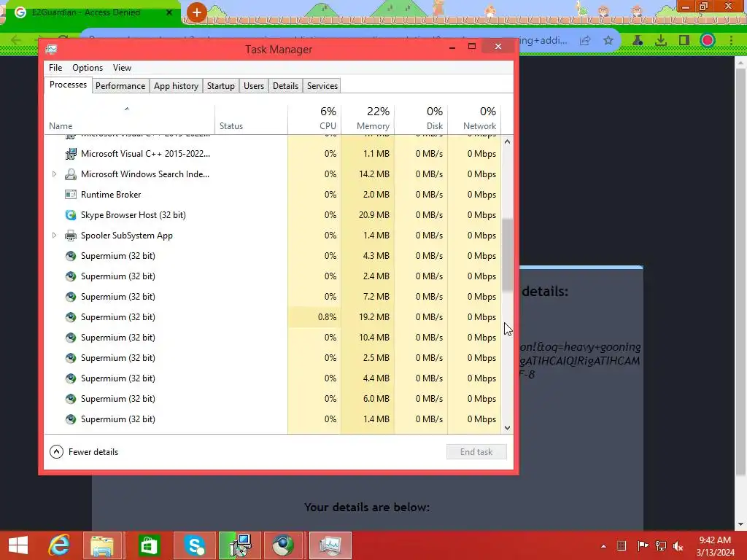Click the 0.8% CPU value cell
747x560 pixels.
click(x=314, y=317)
